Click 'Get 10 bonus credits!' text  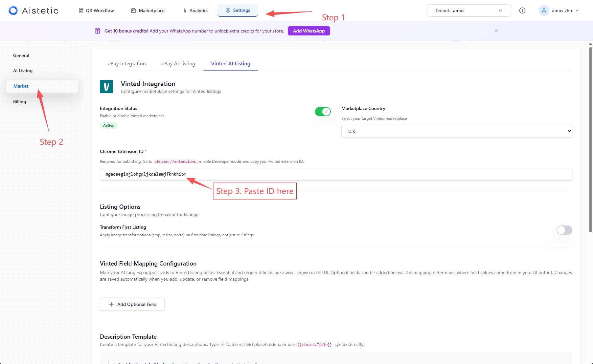pyautogui.click(x=126, y=31)
